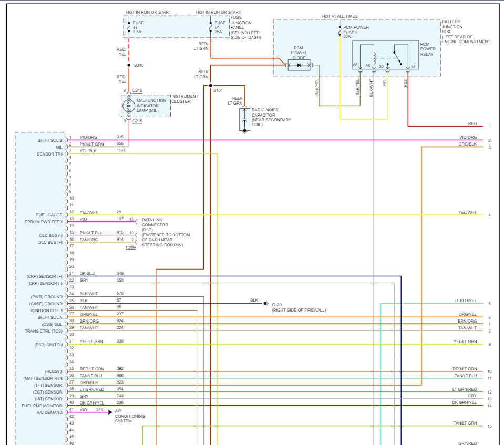504x445 pixels.
Task: Select the S240 splice dot
Action: 129,65
